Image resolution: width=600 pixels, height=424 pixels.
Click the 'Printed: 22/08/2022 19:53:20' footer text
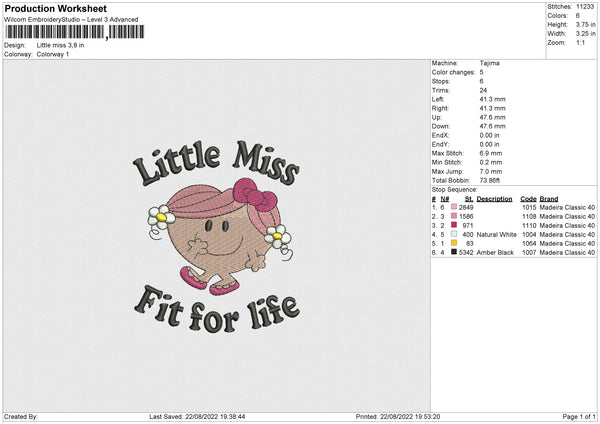point(398,416)
